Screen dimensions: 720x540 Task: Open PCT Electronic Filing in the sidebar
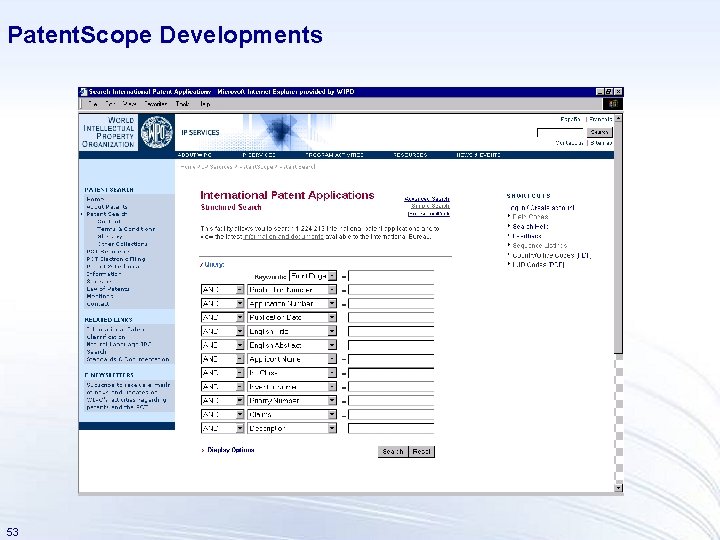click(116, 259)
